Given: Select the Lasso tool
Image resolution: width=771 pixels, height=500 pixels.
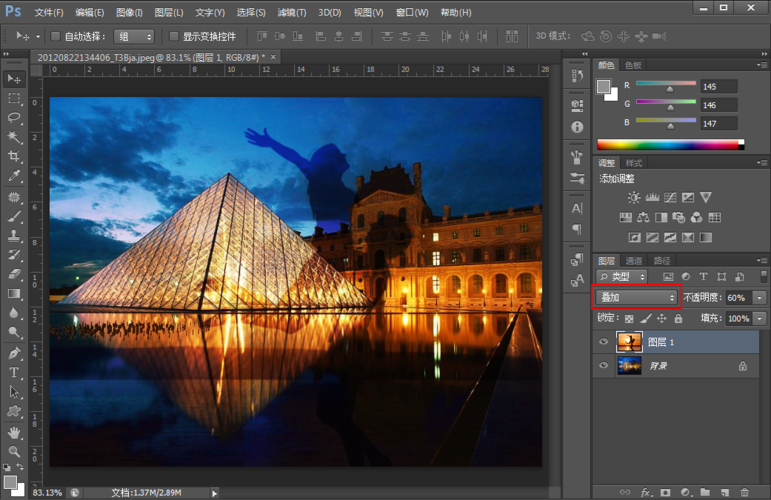Looking at the screenshot, I should tap(14, 118).
